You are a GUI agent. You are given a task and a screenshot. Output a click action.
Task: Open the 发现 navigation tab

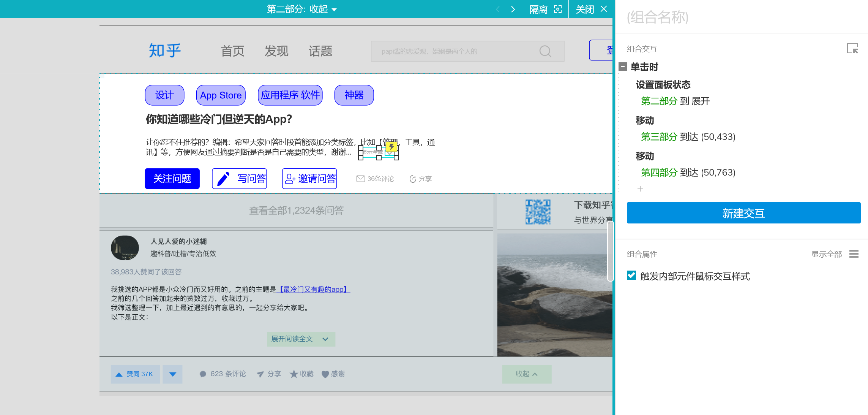[x=276, y=51]
